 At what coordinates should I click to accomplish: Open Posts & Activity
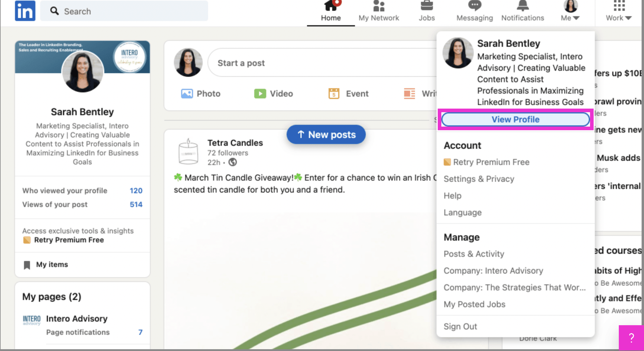474,254
